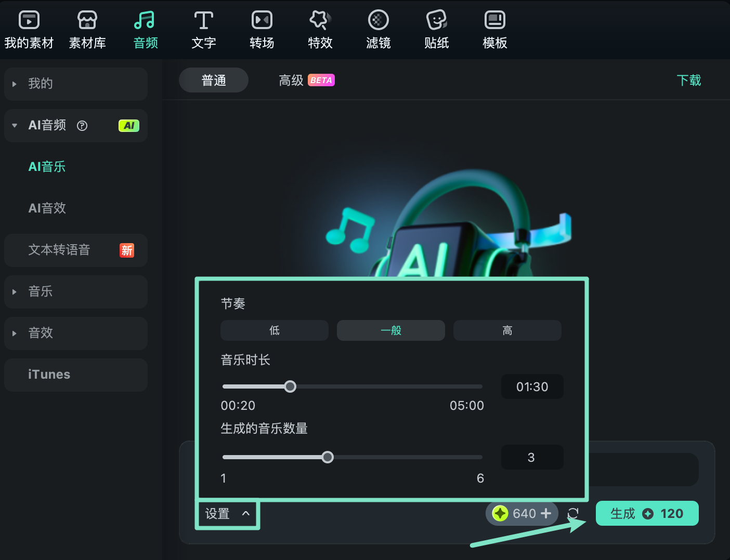Screen dimensions: 730x560
Task: Keep 一般 rhythm selected by clicking it
Action: point(390,330)
